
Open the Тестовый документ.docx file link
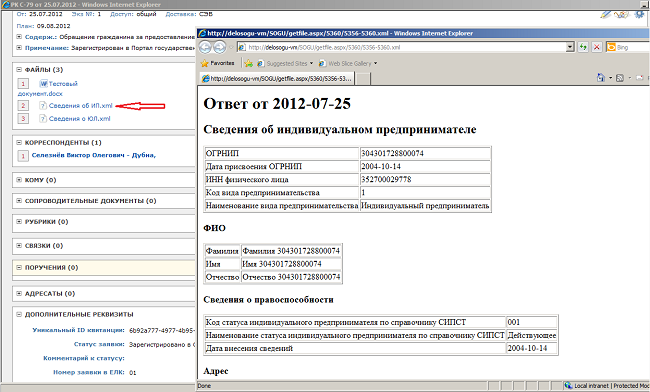(x=63, y=84)
